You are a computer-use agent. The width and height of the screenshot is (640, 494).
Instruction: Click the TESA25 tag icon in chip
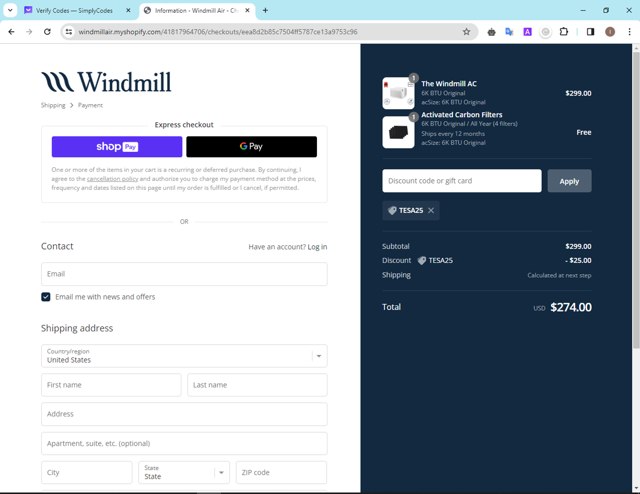pos(392,211)
